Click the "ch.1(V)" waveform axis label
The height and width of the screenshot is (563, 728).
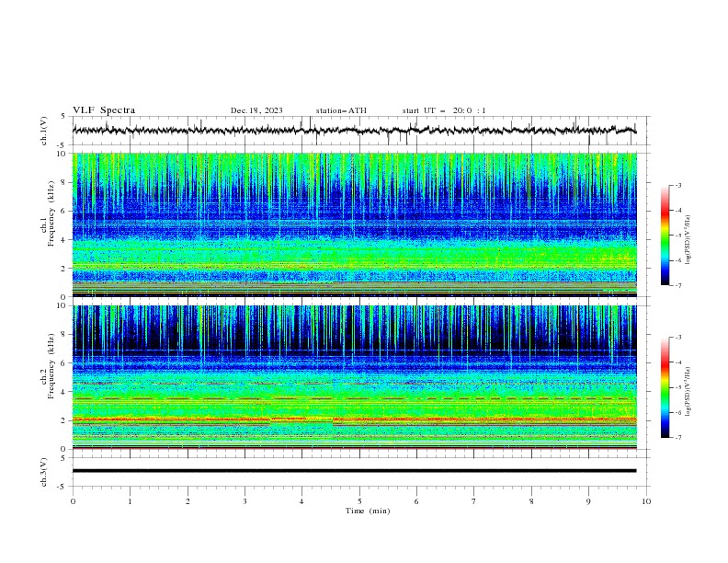click(44, 131)
